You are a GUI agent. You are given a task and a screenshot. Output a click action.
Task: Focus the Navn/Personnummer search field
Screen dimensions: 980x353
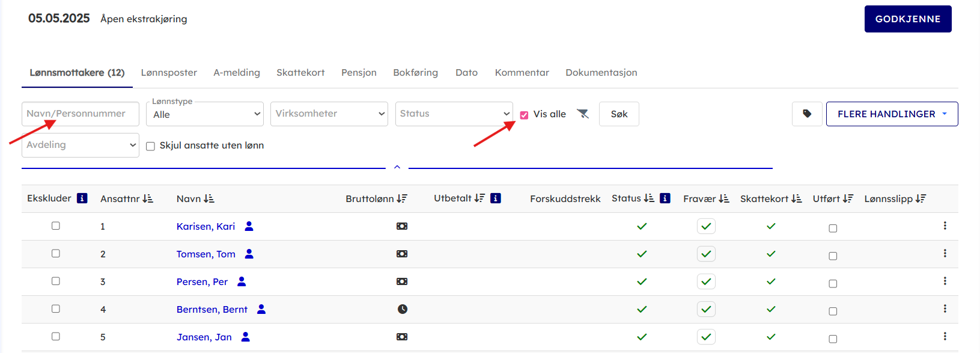click(81, 114)
